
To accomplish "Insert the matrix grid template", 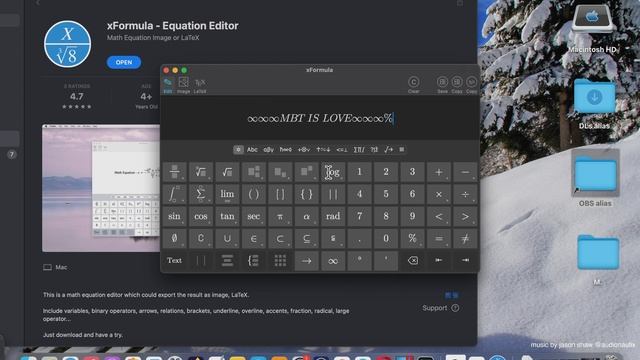I will tap(280, 260).
